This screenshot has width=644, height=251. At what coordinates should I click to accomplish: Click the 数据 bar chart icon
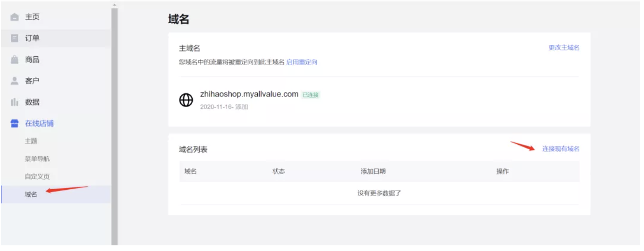click(x=15, y=102)
